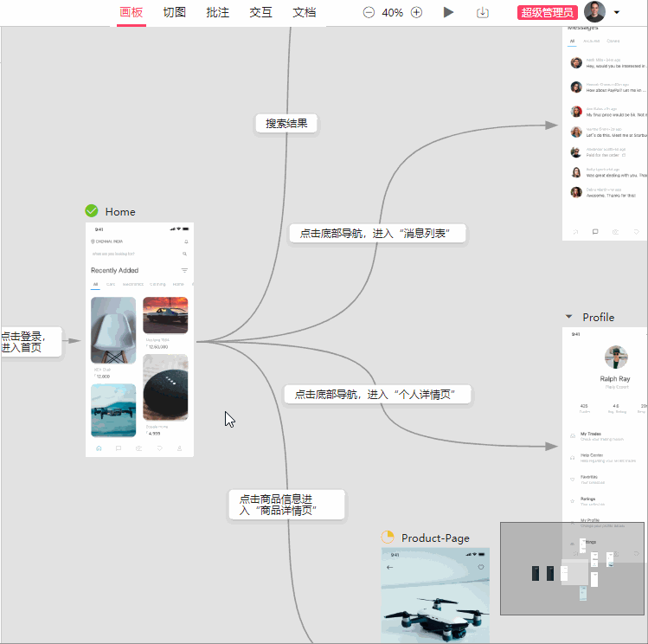
Task: Select the All tab in Messages artboard
Action: pyautogui.click(x=572, y=41)
